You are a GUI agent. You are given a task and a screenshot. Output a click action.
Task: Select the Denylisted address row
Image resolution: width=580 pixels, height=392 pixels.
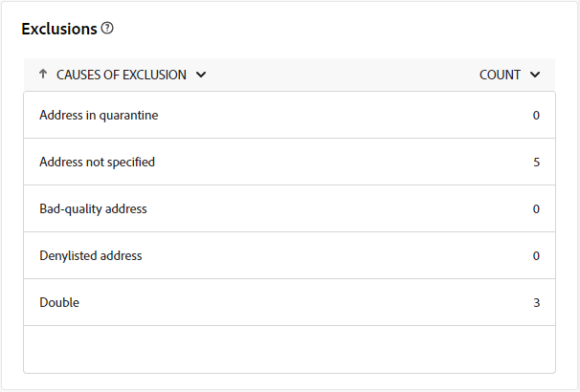pos(290,255)
